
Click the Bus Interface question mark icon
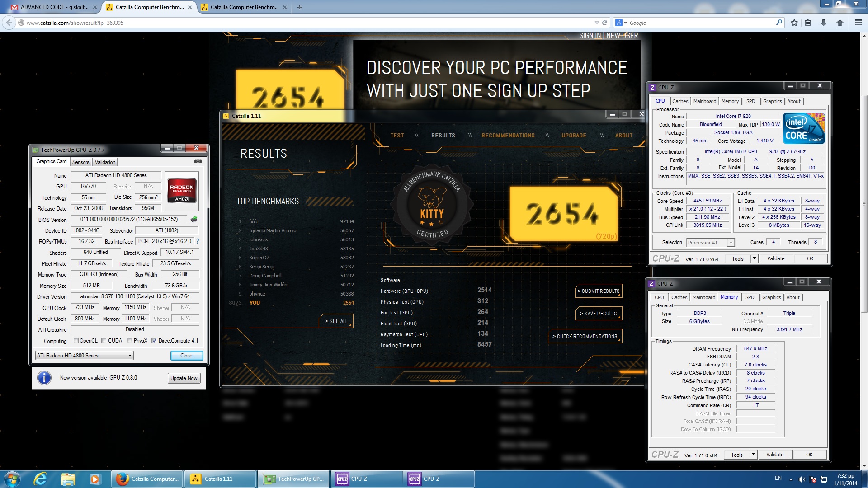point(198,241)
